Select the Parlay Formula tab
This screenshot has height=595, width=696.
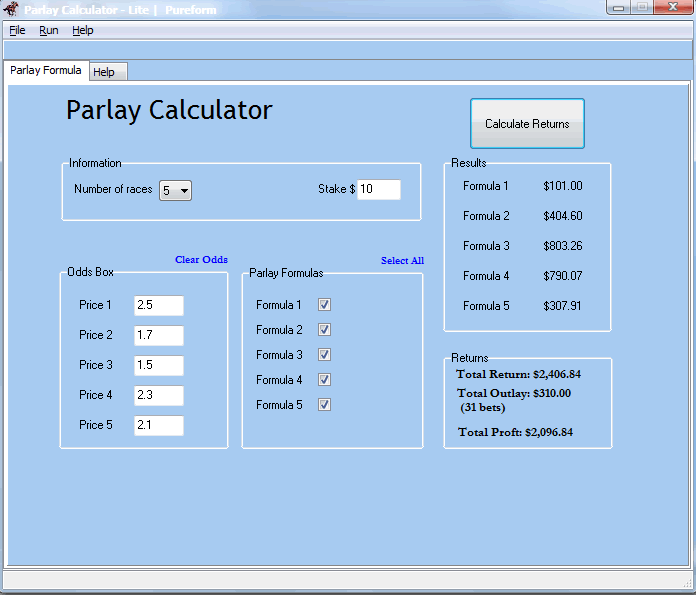pyautogui.click(x=46, y=71)
